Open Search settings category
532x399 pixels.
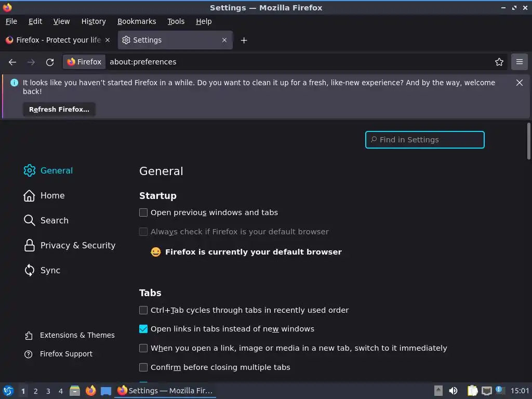click(46, 220)
